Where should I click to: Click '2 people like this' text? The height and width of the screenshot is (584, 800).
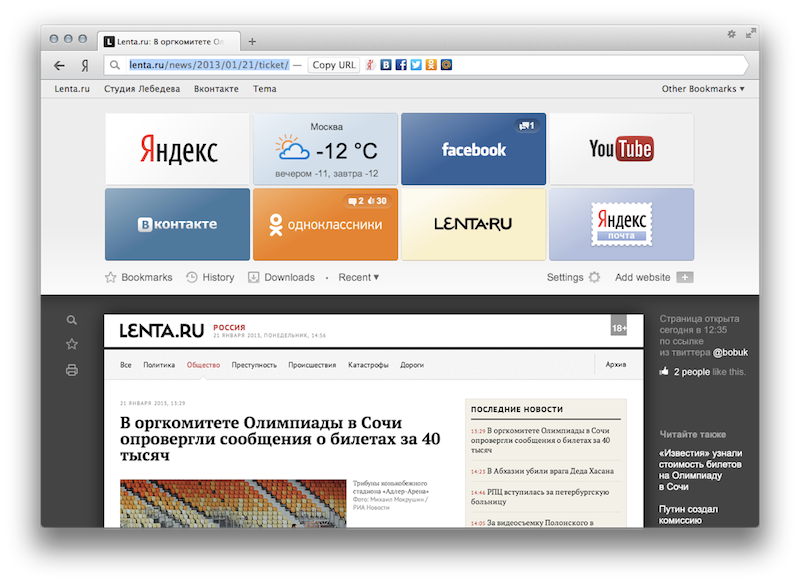click(x=710, y=372)
